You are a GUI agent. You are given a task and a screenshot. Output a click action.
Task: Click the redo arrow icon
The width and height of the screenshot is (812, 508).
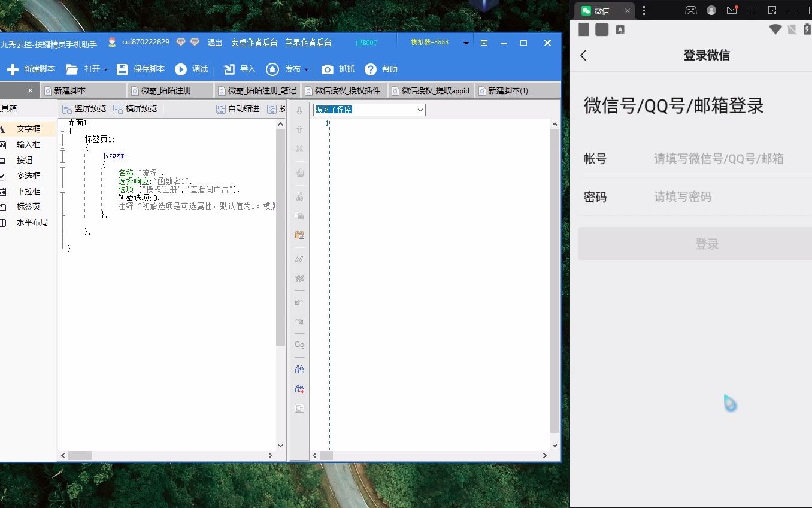tap(299, 322)
